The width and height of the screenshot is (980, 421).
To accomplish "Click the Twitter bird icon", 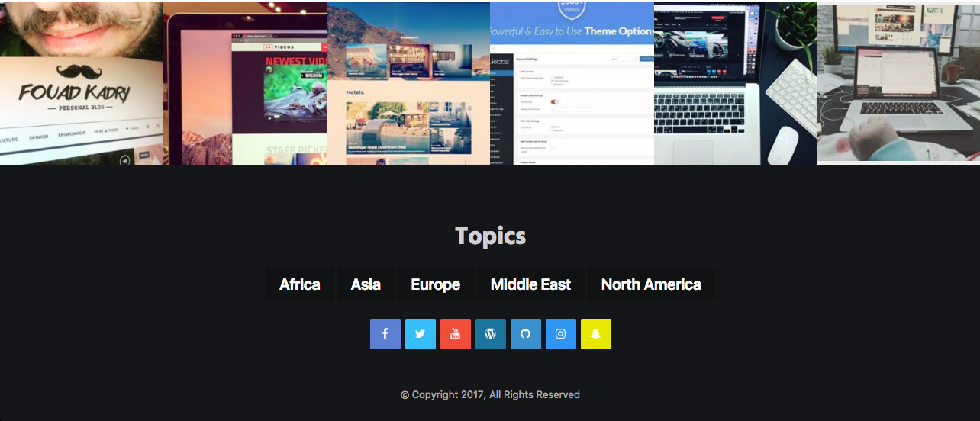I will [420, 334].
